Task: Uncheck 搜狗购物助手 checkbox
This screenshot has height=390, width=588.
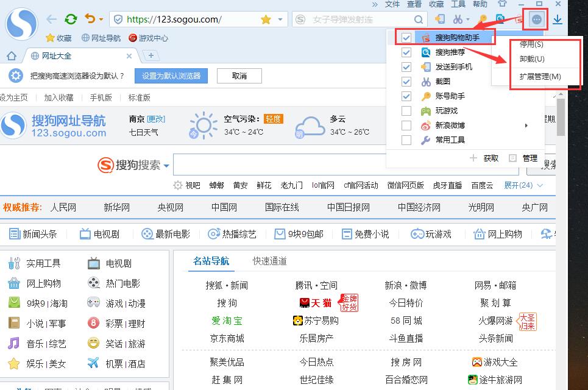Action: pyautogui.click(x=406, y=38)
